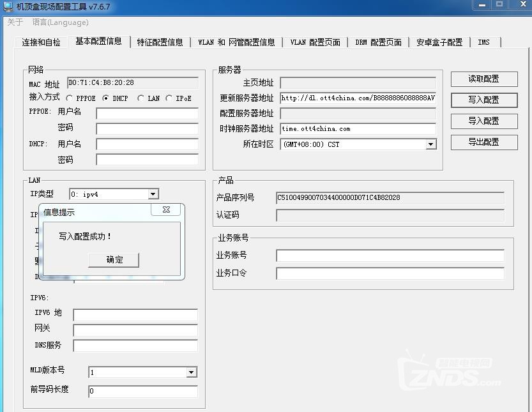Image resolution: width=532 pixels, height=412 pixels.
Task: Open the 语言(Language) menu
Action: tap(61, 22)
